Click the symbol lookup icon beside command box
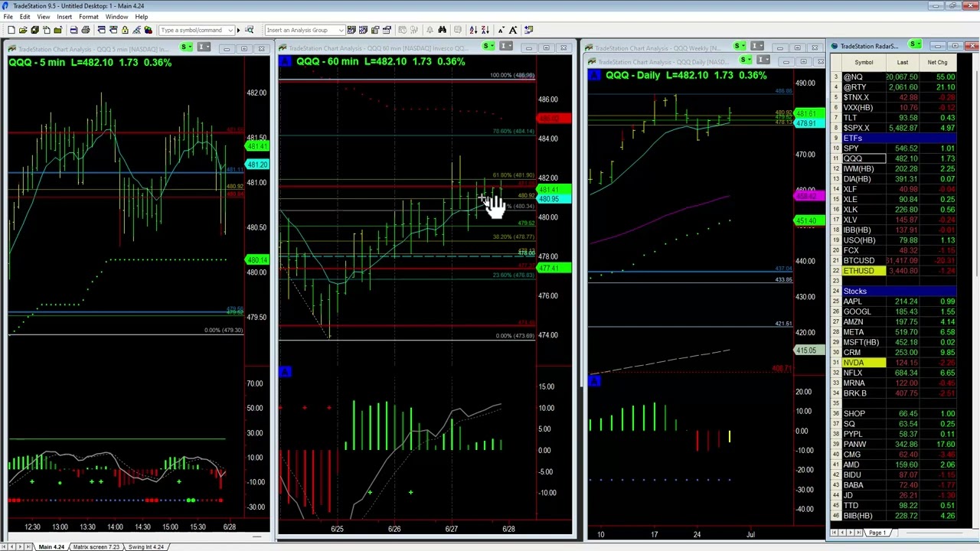 (249, 30)
